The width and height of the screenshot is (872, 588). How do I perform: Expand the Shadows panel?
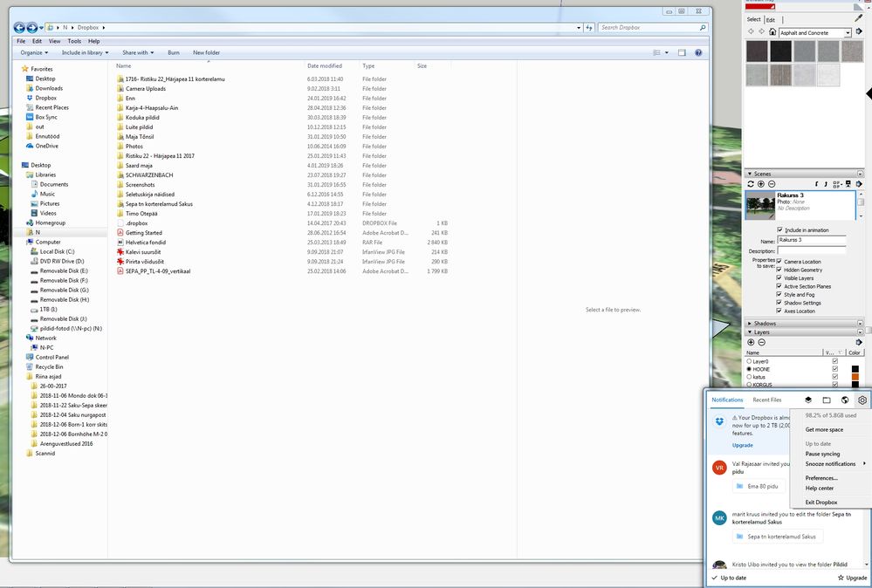tap(749, 323)
